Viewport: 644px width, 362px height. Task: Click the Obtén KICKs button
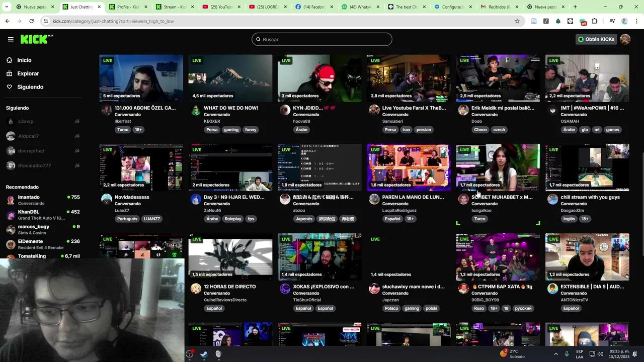(x=596, y=39)
